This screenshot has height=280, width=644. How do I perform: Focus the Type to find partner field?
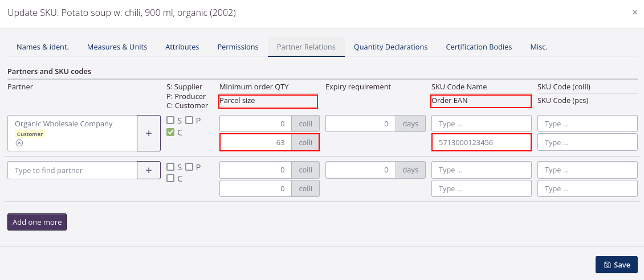pyautogui.click(x=72, y=170)
